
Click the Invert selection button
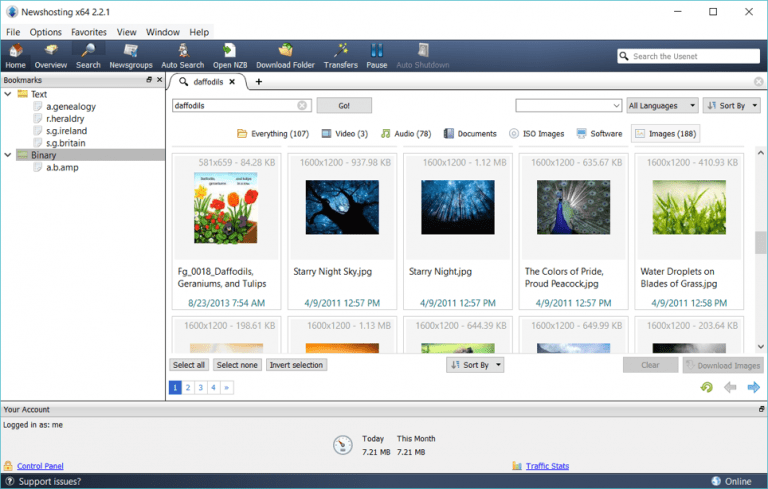296,365
